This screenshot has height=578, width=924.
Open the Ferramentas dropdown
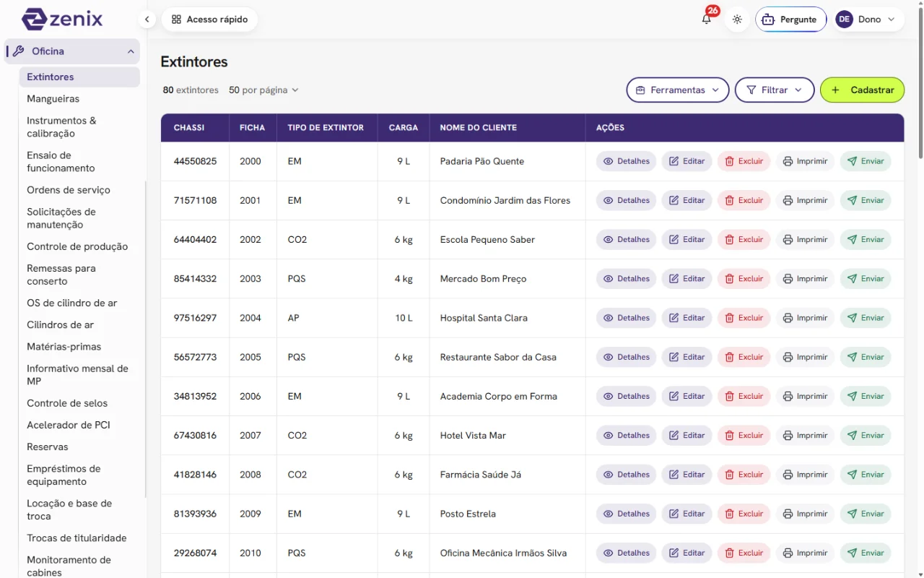[678, 90]
